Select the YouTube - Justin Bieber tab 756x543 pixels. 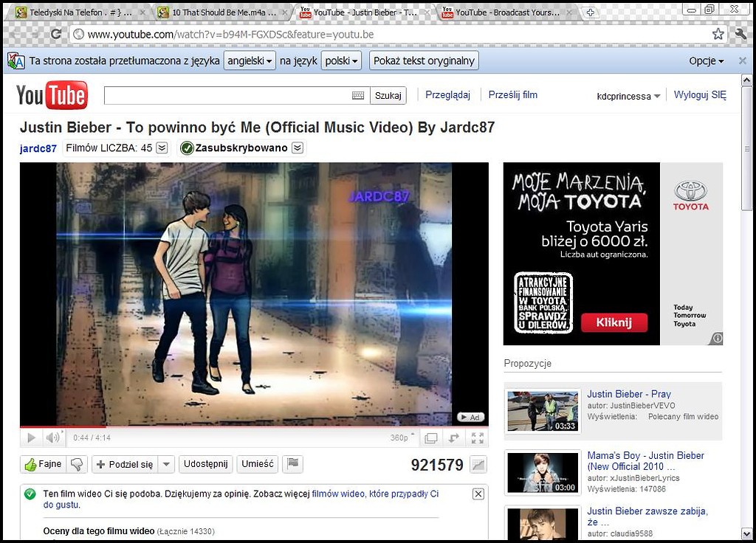click(364, 13)
